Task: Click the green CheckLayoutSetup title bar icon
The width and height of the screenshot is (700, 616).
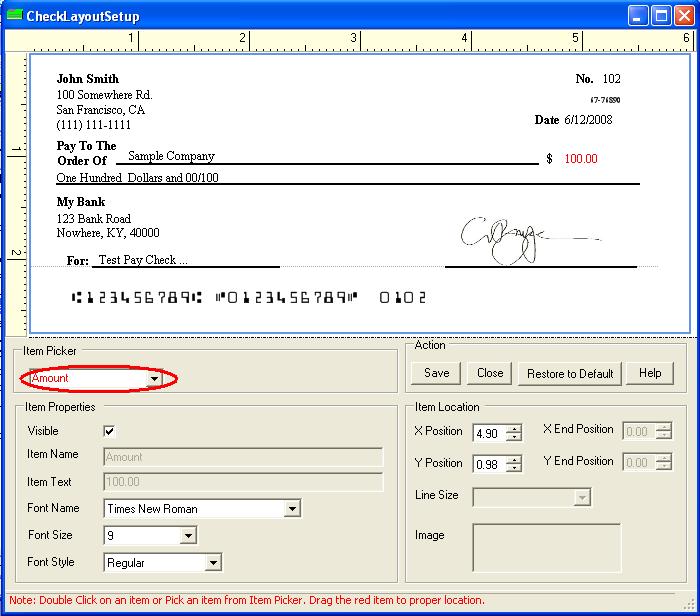Action: click(14, 16)
